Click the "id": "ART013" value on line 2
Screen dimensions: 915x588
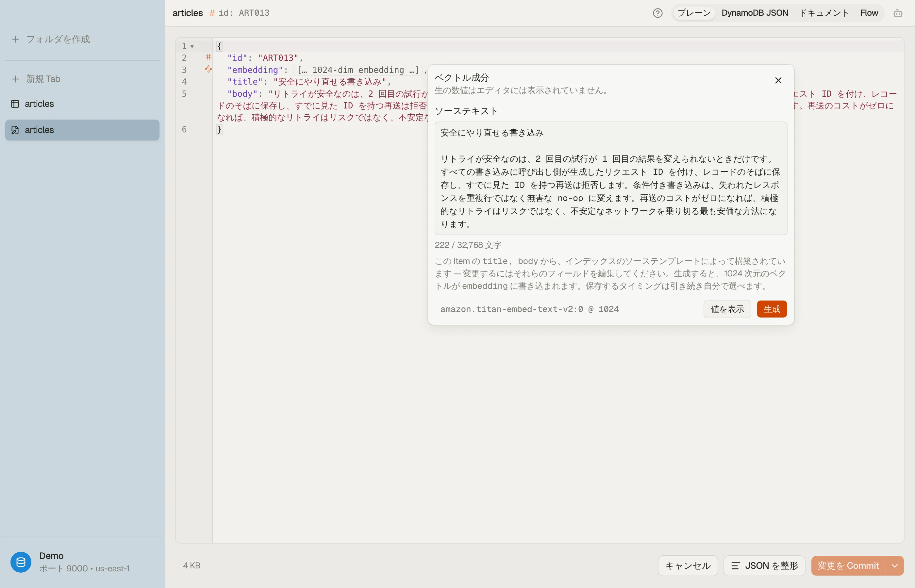pos(278,57)
